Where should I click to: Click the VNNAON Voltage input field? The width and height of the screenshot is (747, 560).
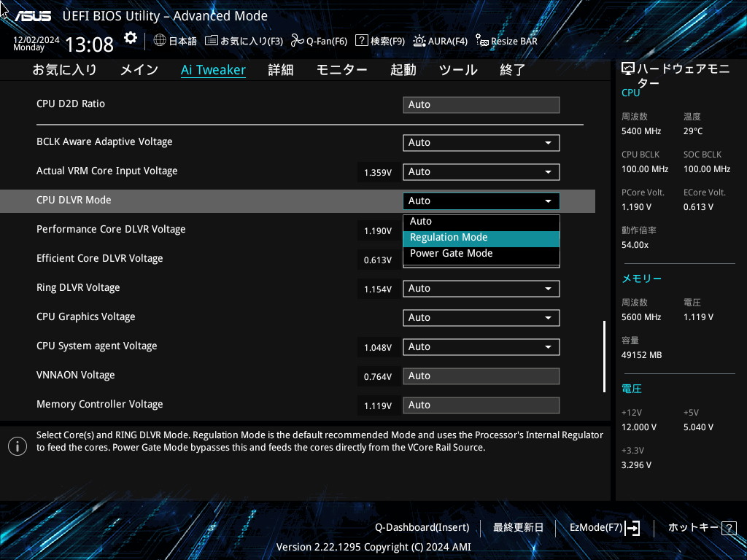(x=481, y=376)
